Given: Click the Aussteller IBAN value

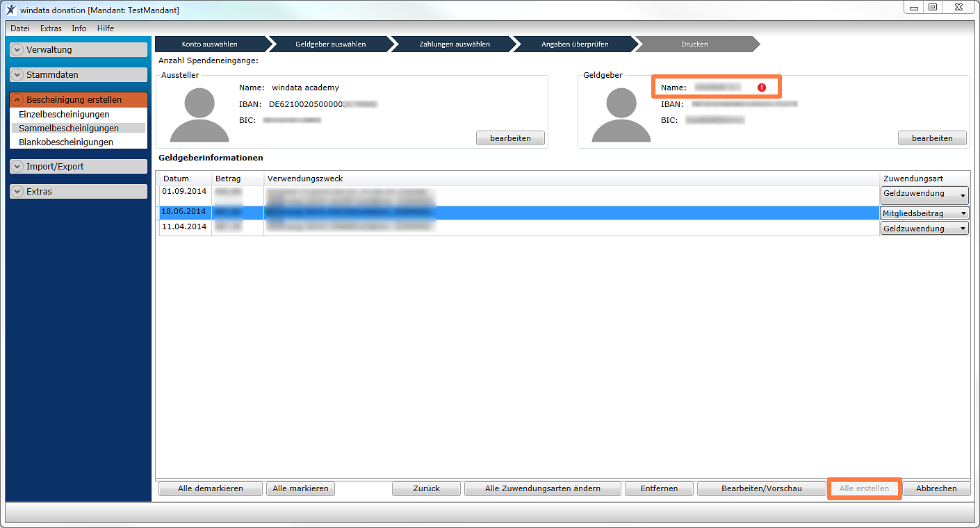Looking at the screenshot, I should [x=323, y=104].
